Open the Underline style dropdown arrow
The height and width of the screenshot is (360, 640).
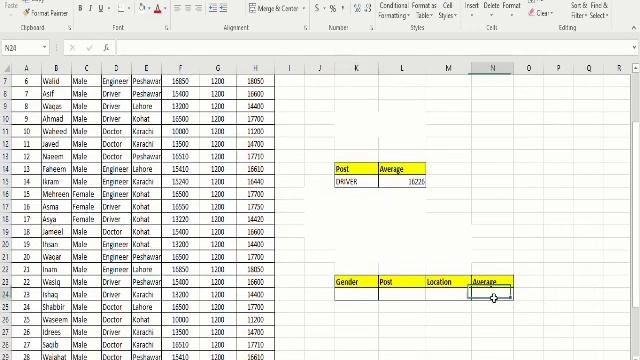point(109,8)
